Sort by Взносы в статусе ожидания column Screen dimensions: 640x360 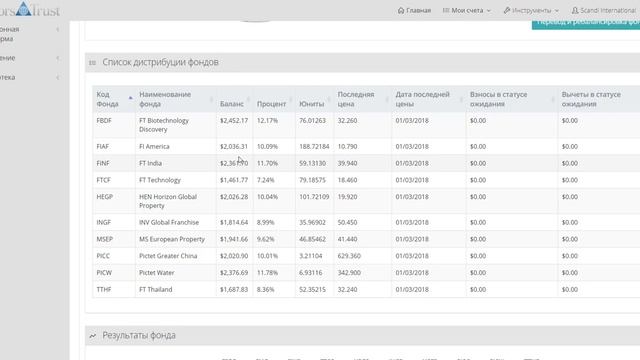[x=512, y=99]
